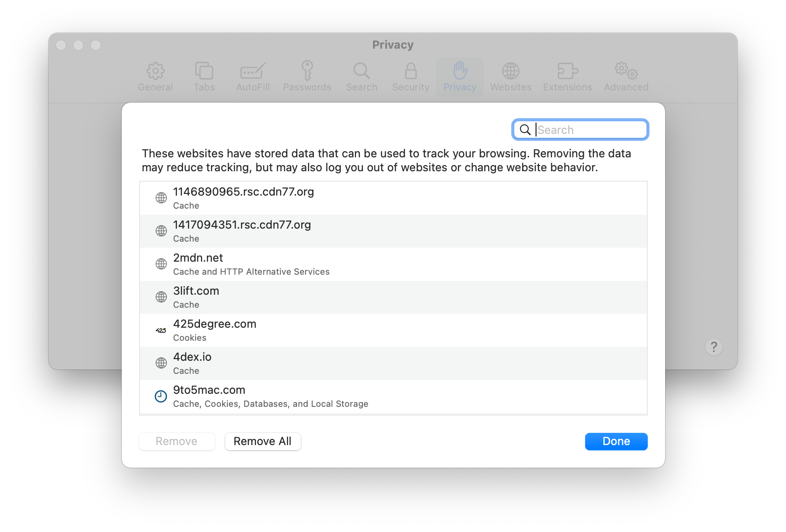Screen dimensions: 786x532
Task: Select the 4dex.io cache entry
Action: pos(393,363)
